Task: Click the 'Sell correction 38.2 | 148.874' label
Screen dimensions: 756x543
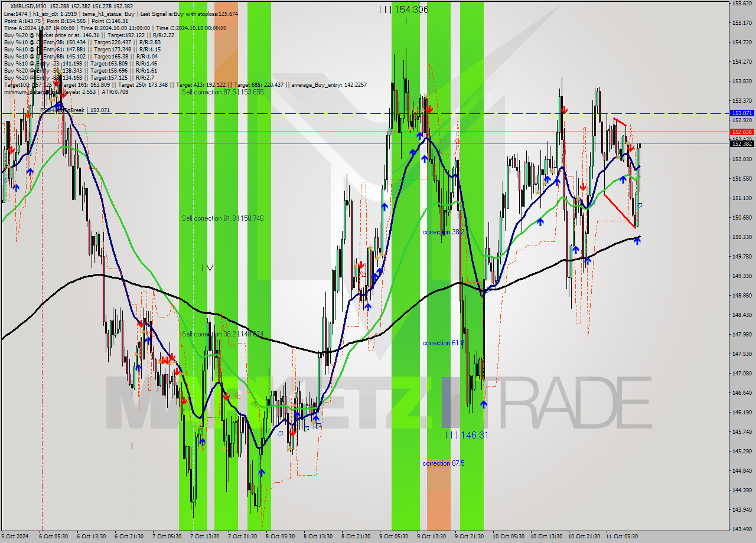Action: pyautogui.click(x=223, y=334)
